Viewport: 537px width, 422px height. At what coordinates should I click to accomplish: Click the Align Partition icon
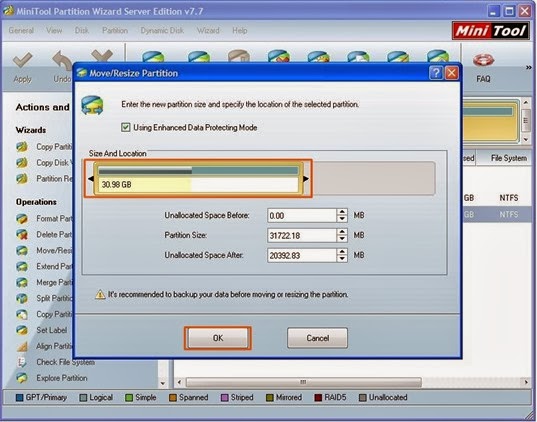(22, 346)
